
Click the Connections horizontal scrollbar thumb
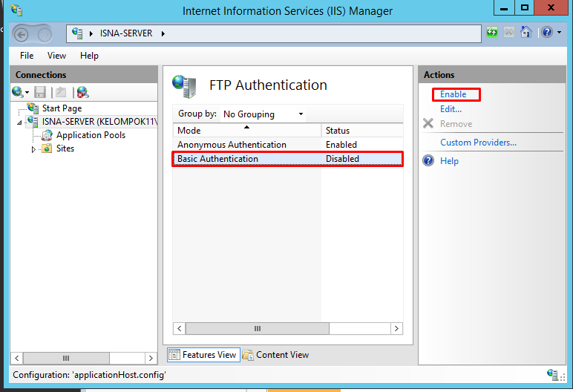pyautogui.click(x=66, y=358)
